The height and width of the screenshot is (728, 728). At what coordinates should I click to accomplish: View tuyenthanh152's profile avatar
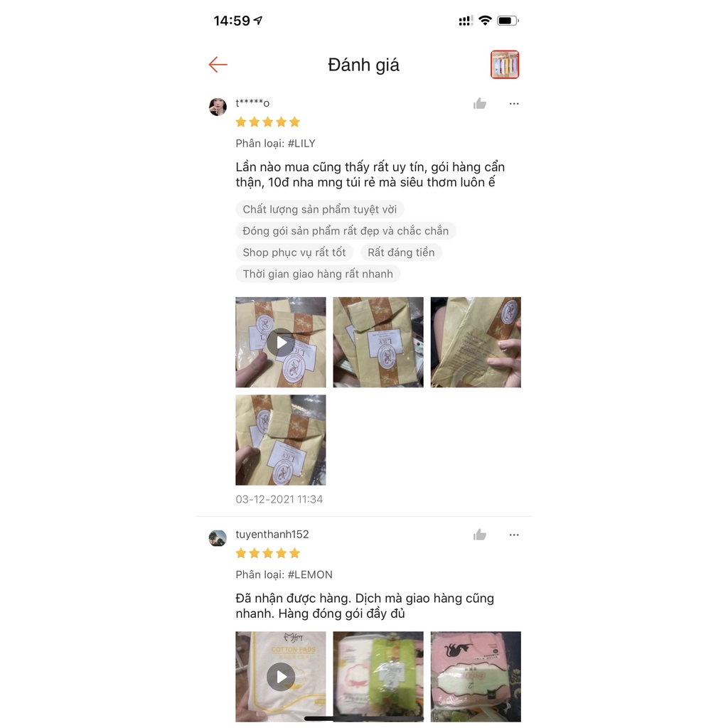218,537
